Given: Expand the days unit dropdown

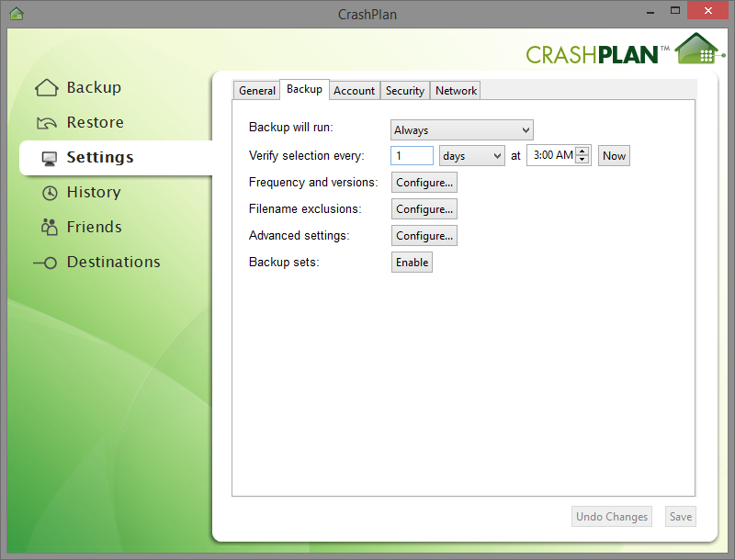Looking at the screenshot, I should coord(471,156).
